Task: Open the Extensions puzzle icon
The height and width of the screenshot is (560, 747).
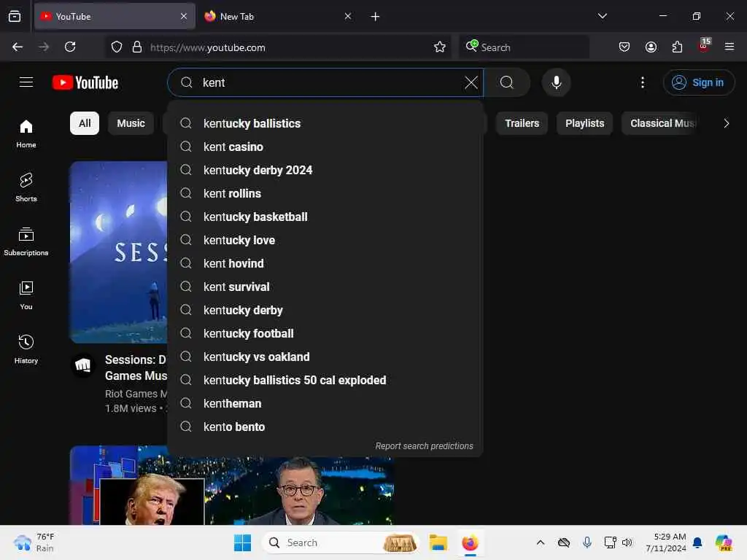Action: pyautogui.click(x=677, y=47)
